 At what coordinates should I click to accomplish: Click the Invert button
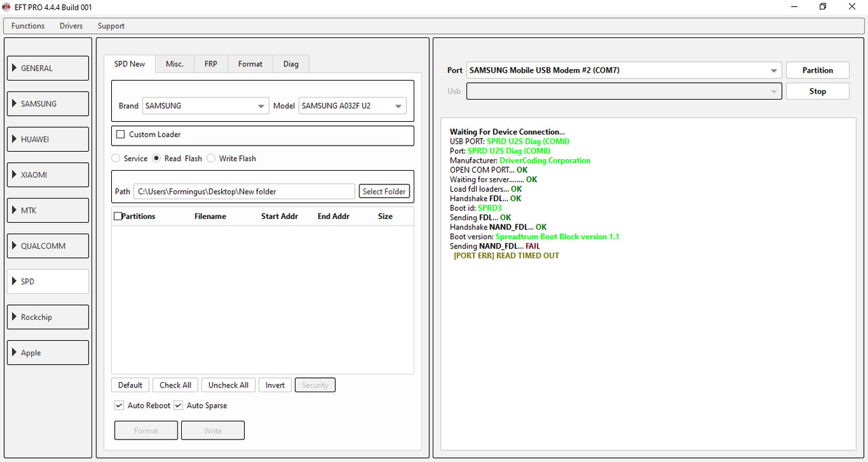point(275,385)
